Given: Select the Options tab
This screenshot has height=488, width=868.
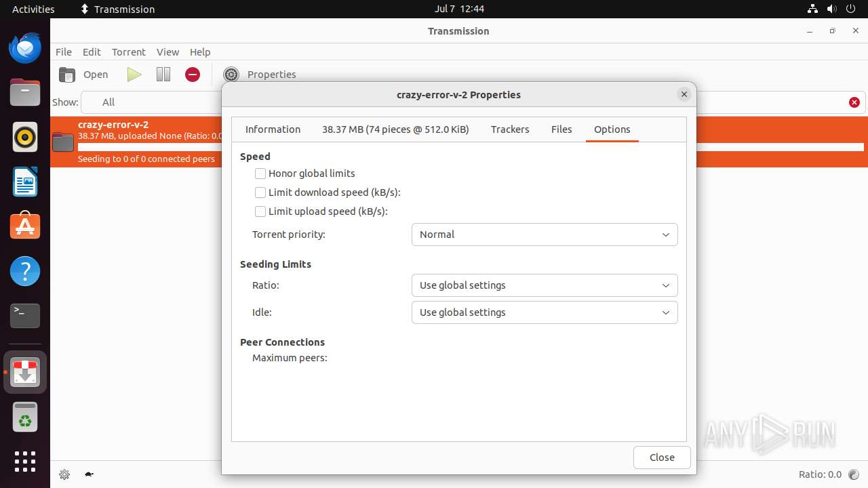Looking at the screenshot, I should (x=612, y=129).
